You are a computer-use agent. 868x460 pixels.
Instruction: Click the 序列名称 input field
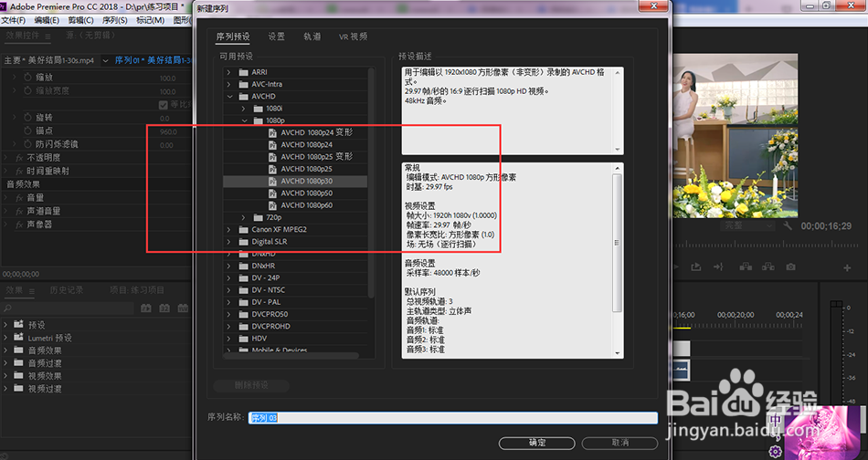(x=453, y=418)
